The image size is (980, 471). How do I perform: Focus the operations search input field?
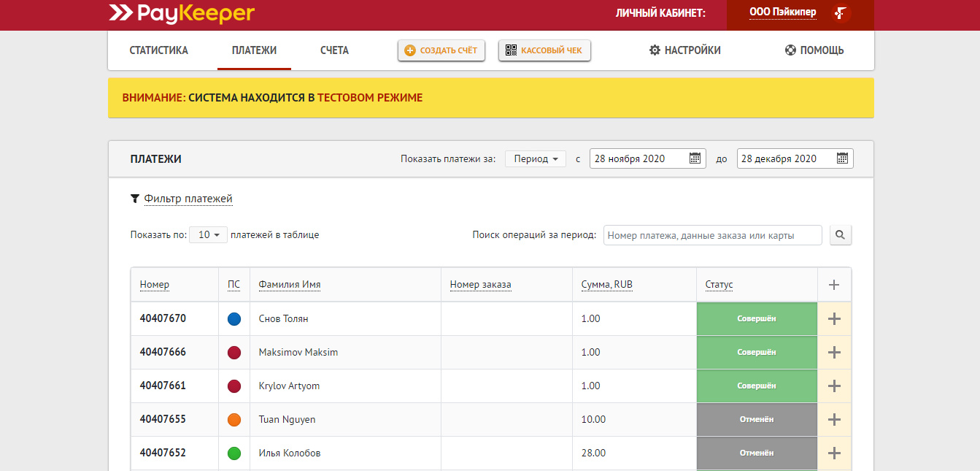pos(713,235)
